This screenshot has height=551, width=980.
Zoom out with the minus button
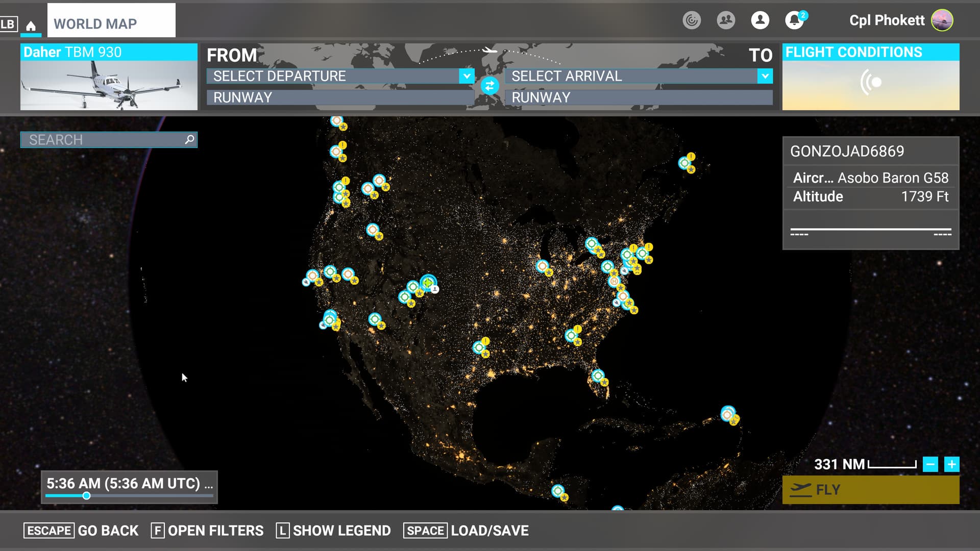(x=930, y=464)
